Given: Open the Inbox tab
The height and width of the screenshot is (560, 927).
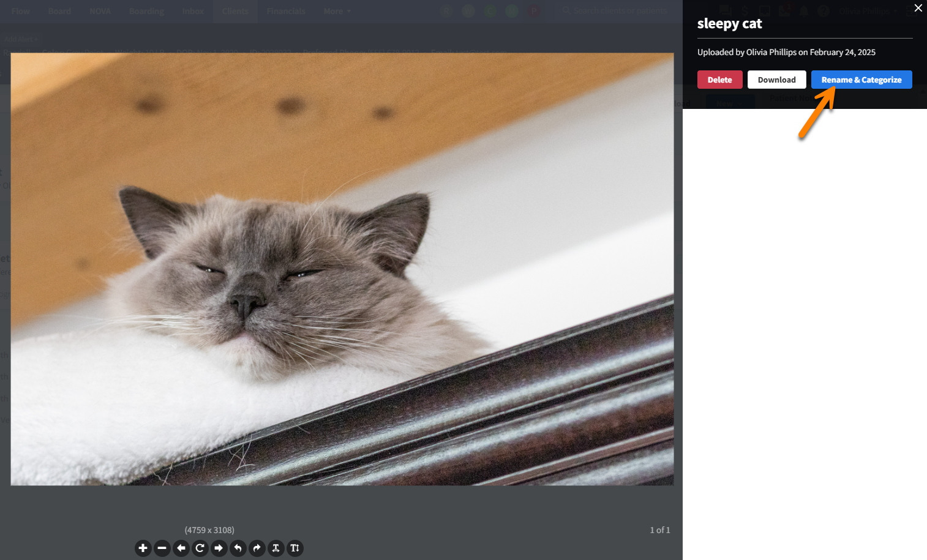Looking at the screenshot, I should pyautogui.click(x=193, y=11).
